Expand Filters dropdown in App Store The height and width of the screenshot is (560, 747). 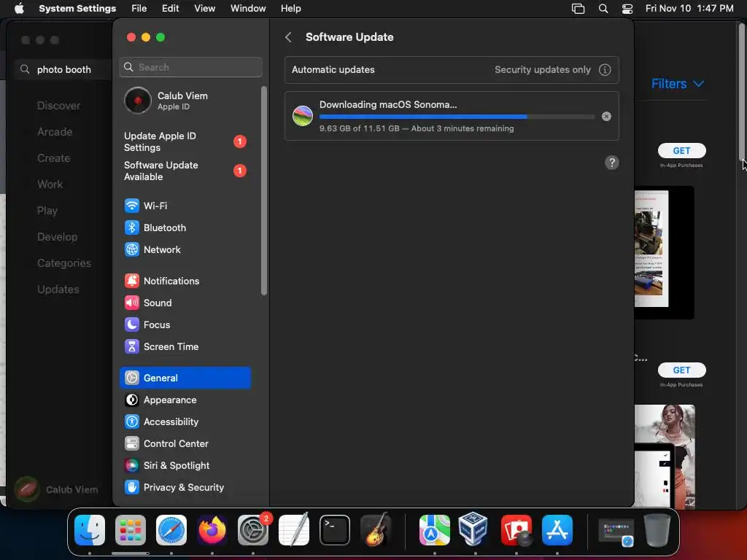[x=678, y=84]
